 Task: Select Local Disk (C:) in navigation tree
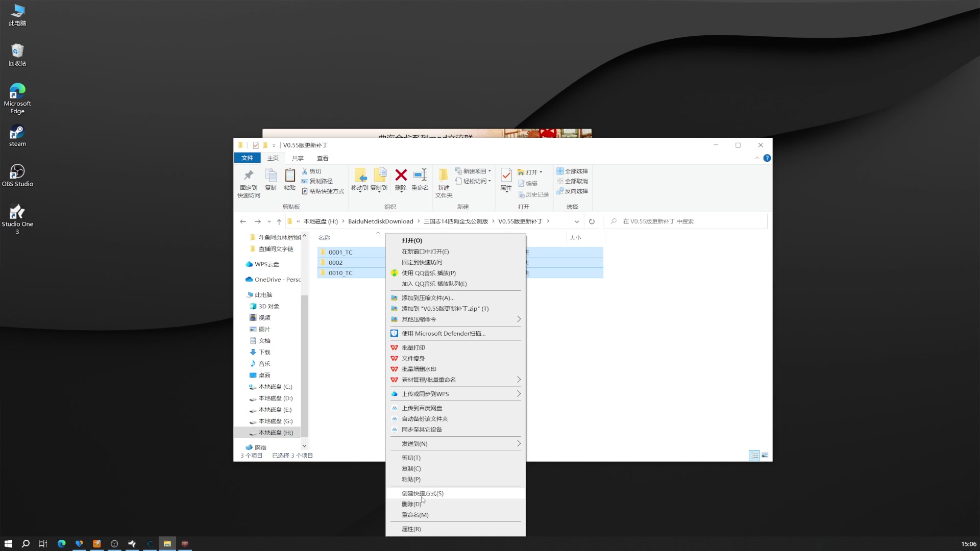pos(271,387)
